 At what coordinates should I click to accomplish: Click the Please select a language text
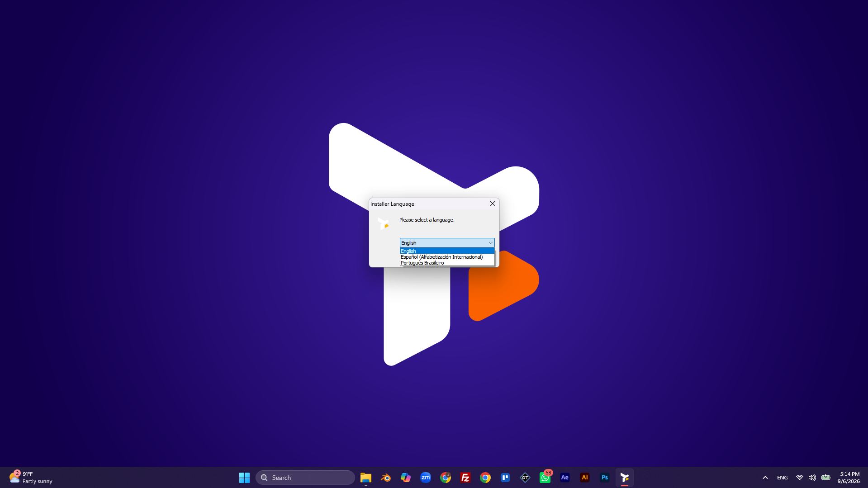click(x=427, y=220)
